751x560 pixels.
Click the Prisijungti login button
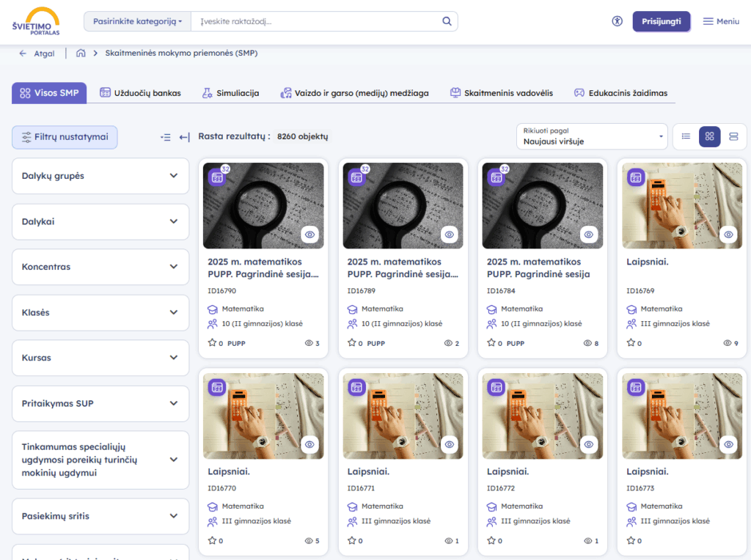(x=661, y=21)
